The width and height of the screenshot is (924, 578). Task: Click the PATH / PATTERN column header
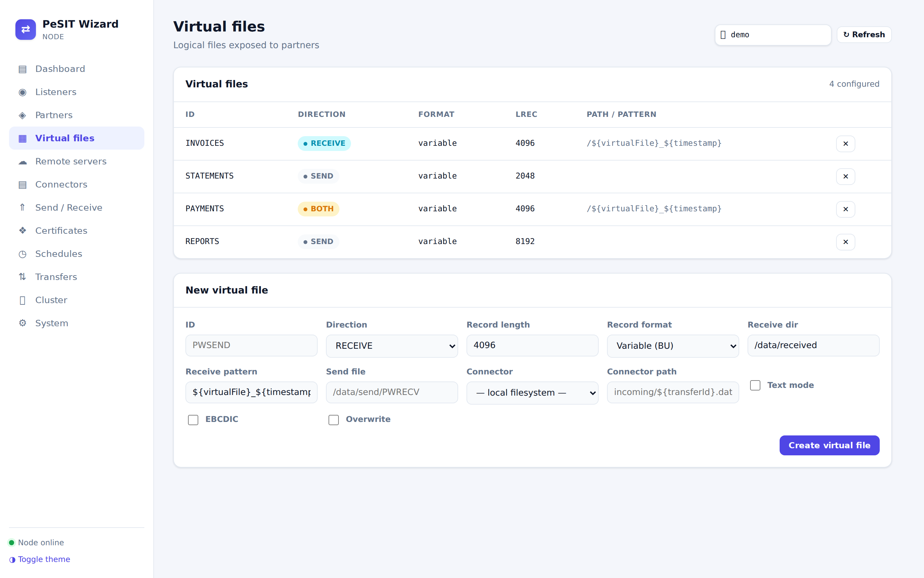coord(621,114)
